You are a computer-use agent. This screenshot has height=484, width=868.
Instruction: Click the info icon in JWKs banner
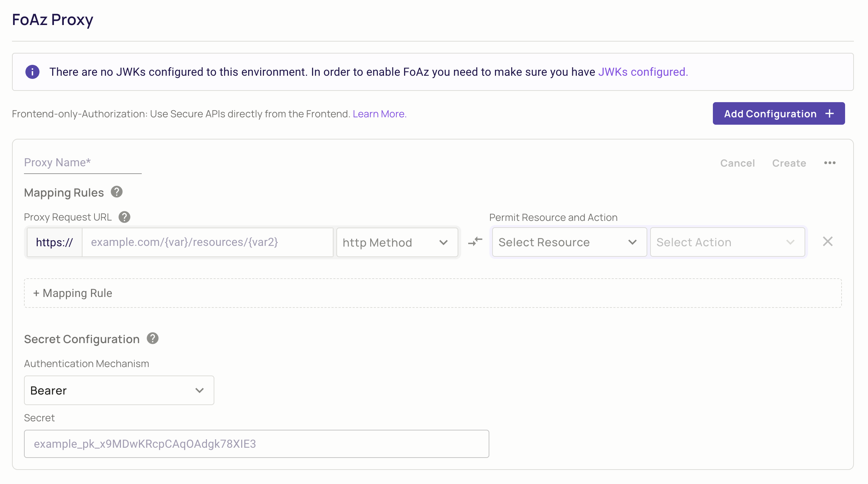click(32, 72)
